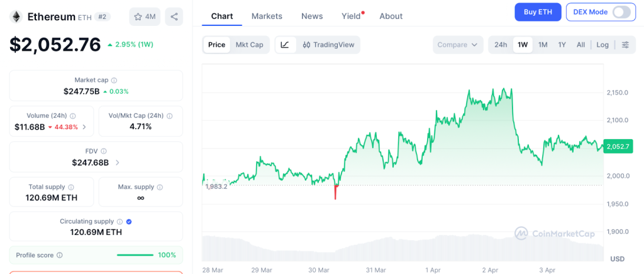Click the Buy ETH button
Image resolution: width=644 pixels, height=274 pixels.
pos(537,12)
